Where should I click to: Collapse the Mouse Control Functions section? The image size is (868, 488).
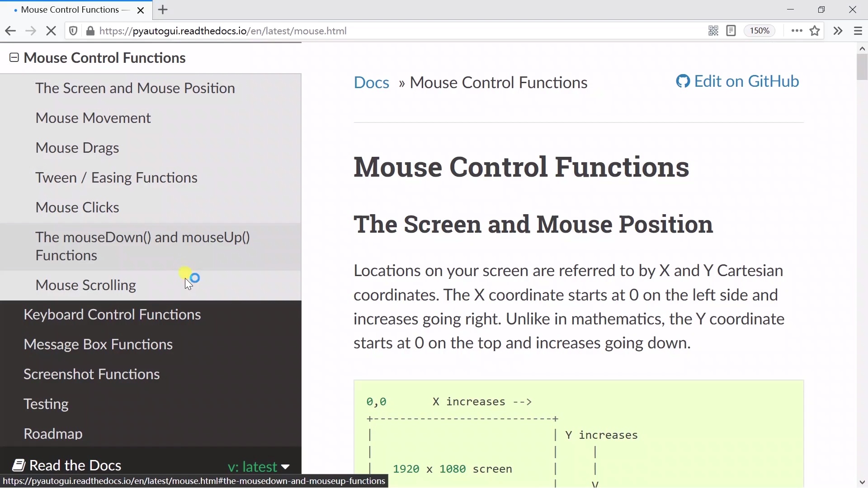pos(14,58)
